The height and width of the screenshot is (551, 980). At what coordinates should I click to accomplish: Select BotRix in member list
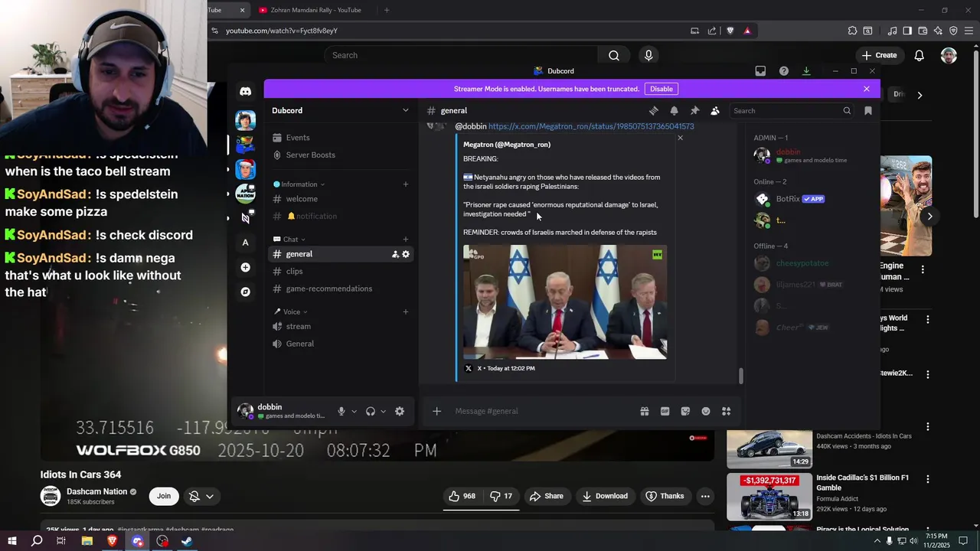(x=810, y=199)
